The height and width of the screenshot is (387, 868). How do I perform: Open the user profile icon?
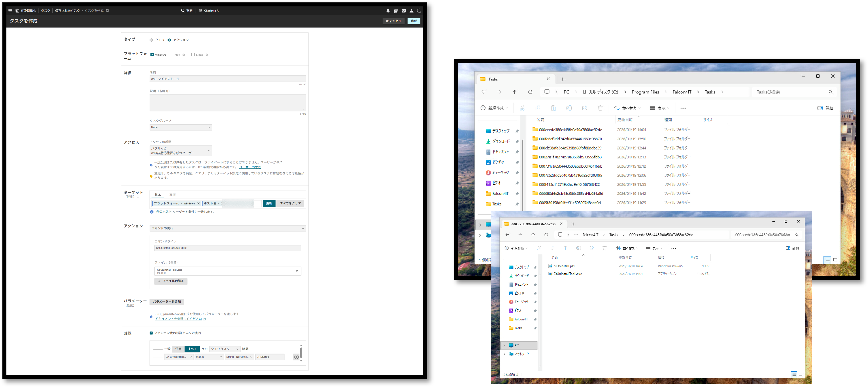click(x=411, y=11)
